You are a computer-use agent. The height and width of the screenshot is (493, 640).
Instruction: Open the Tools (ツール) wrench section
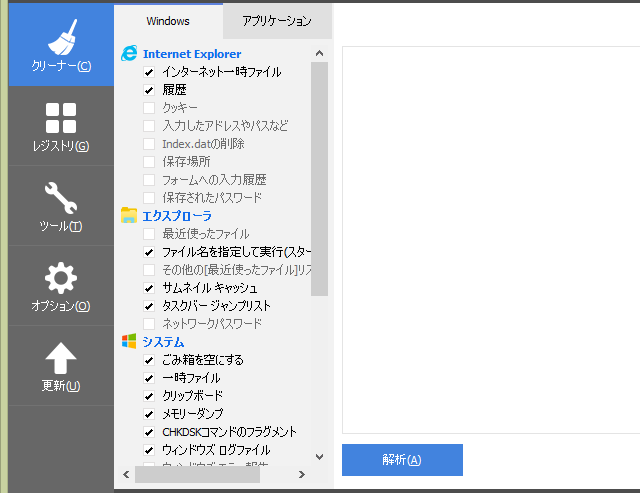coord(61,206)
